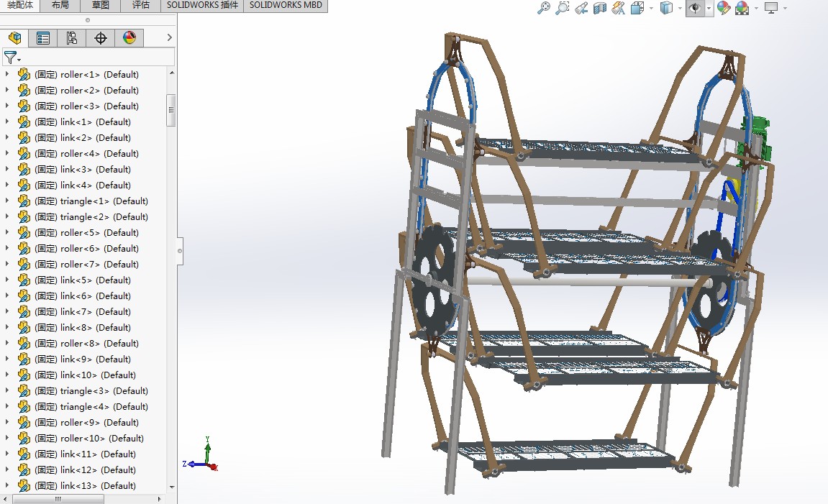Click link<5> part icon
This screenshot has height=504, width=828.
click(x=24, y=280)
